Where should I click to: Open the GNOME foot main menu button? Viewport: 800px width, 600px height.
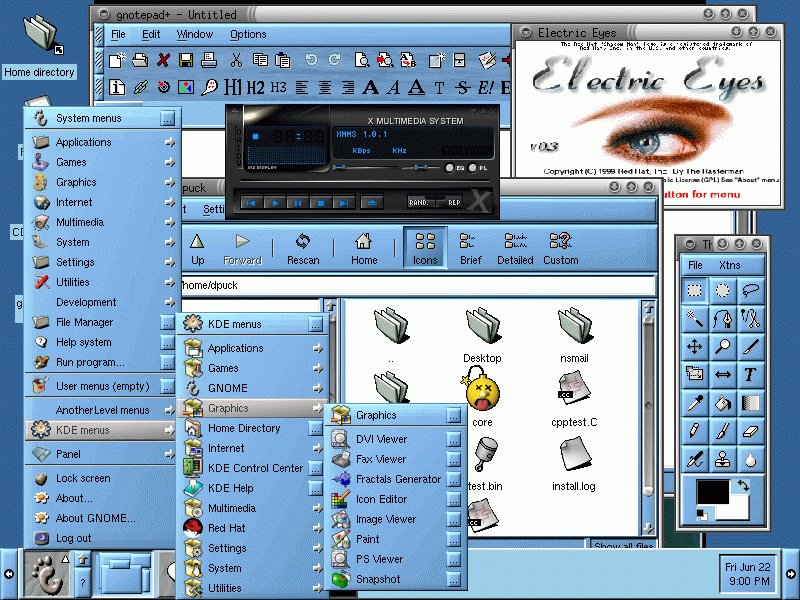[x=47, y=573]
